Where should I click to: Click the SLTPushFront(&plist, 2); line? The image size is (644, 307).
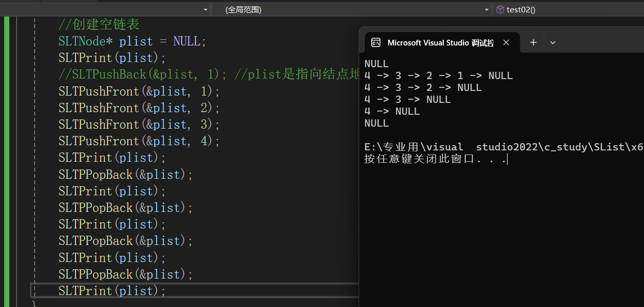[140, 108]
